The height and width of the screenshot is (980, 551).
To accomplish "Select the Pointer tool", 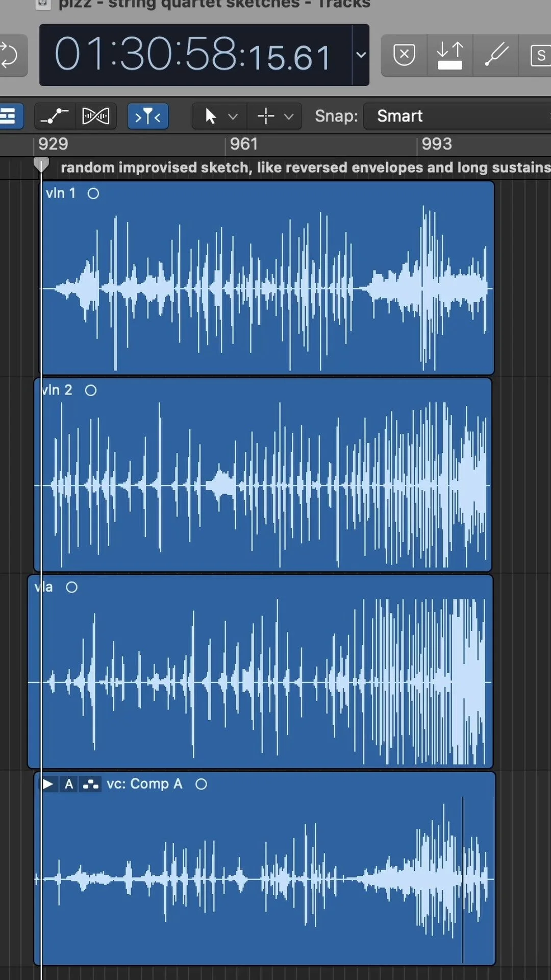I will click(x=210, y=116).
